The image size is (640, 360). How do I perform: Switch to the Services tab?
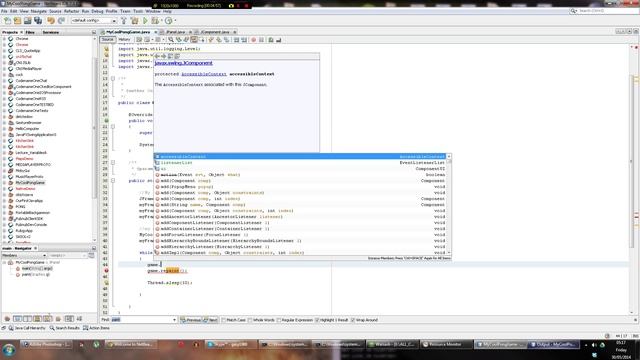click(51, 32)
